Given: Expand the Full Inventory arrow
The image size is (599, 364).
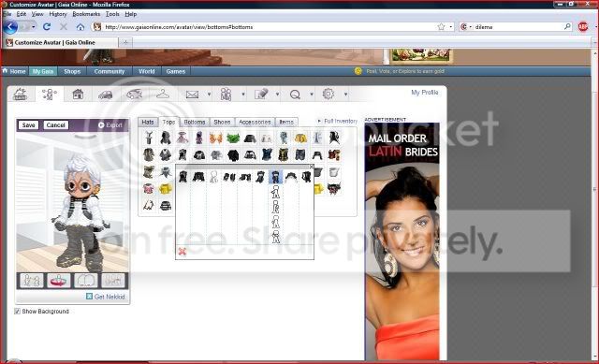Looking at the screenshot, I should pyautogui.click(x=319, y=121).
